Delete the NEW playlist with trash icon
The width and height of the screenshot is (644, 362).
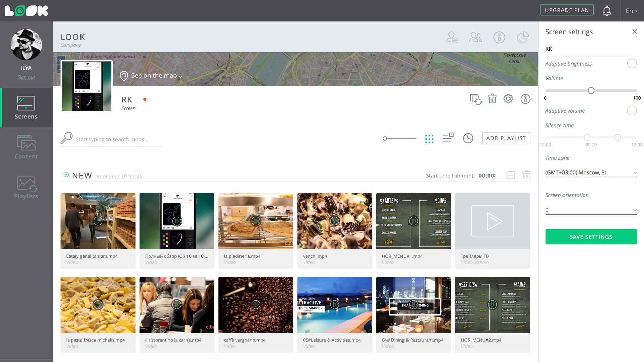click(x=526, y=175)
